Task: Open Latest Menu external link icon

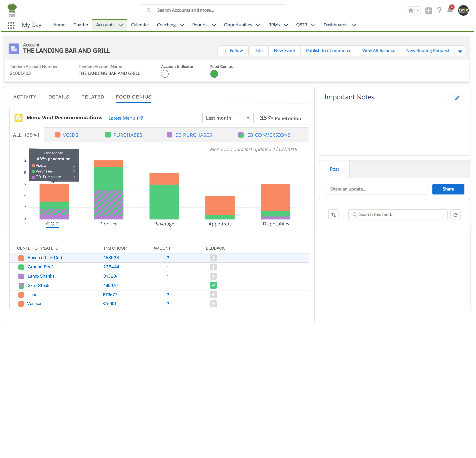Action: coord(140,118)
